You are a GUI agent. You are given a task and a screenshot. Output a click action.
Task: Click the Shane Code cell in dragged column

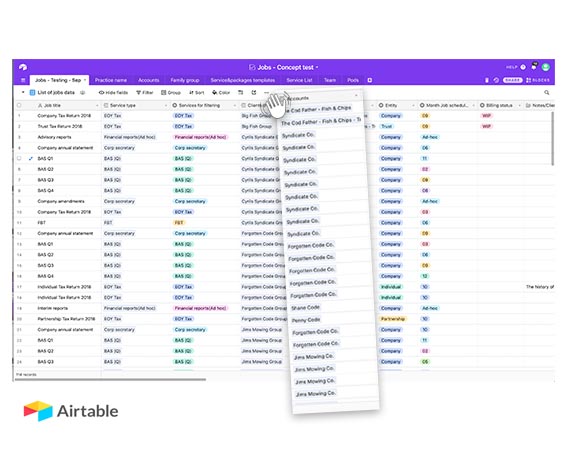(305, 307)
